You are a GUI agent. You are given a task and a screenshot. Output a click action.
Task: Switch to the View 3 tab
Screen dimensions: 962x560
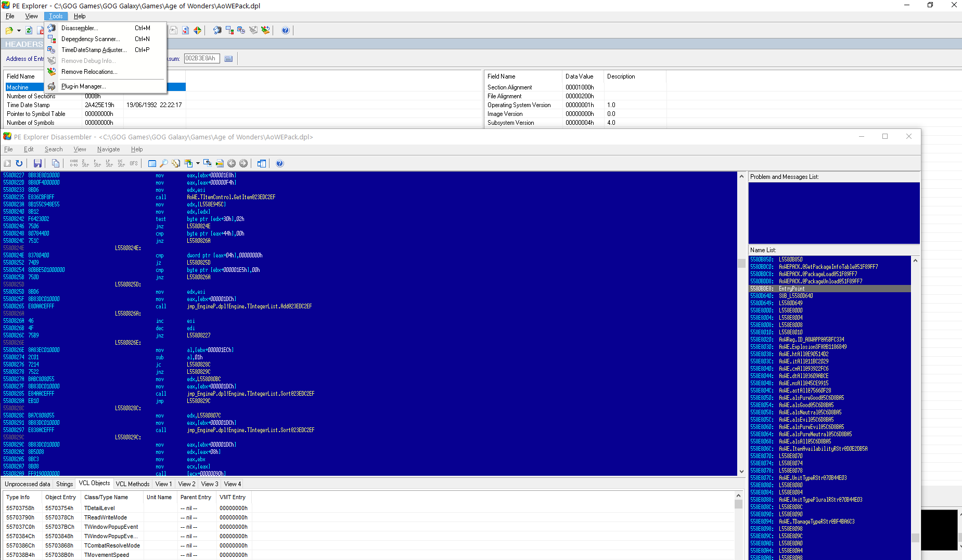[210, 484]
